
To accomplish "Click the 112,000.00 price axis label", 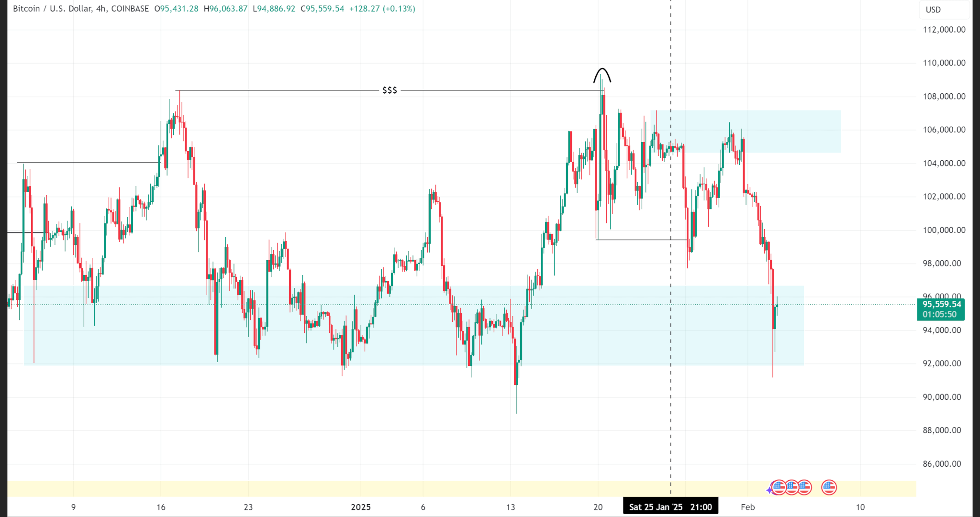I will 944,30.
